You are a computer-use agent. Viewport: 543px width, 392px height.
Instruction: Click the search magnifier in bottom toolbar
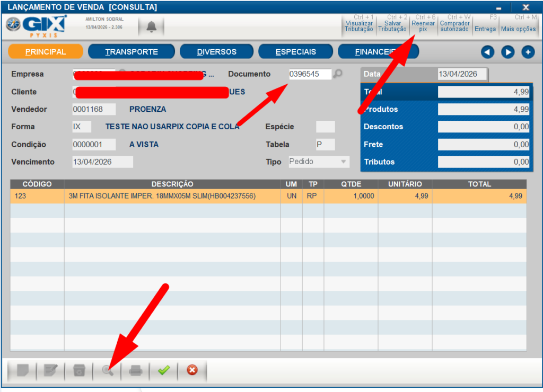pos(108,370)
